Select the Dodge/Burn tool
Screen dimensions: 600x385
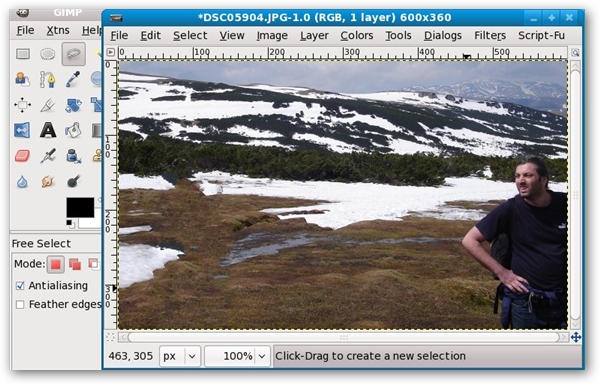tap(73, 181)
